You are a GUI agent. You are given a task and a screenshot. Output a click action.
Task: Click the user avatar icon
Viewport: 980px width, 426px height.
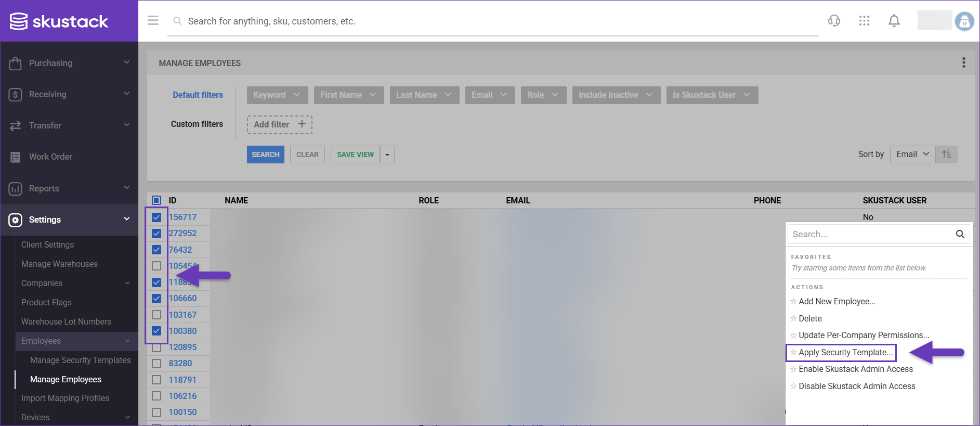[964, 21]
